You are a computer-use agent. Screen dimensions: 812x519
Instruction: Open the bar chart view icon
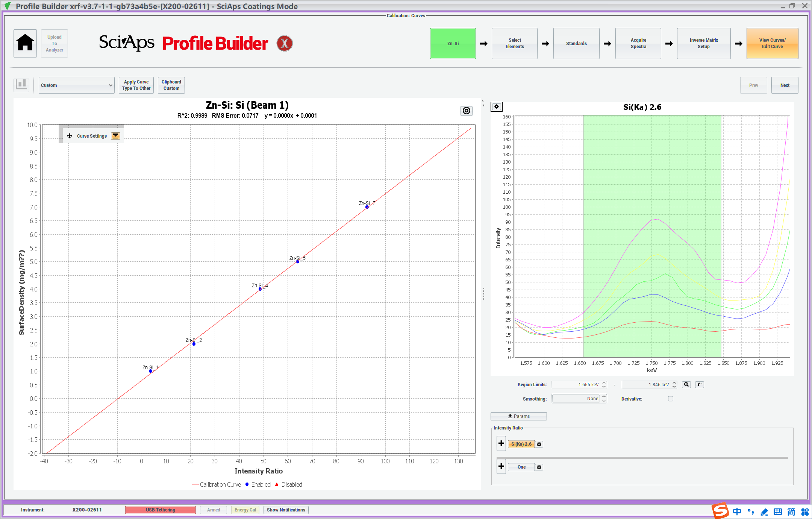(x=21, y=85)
